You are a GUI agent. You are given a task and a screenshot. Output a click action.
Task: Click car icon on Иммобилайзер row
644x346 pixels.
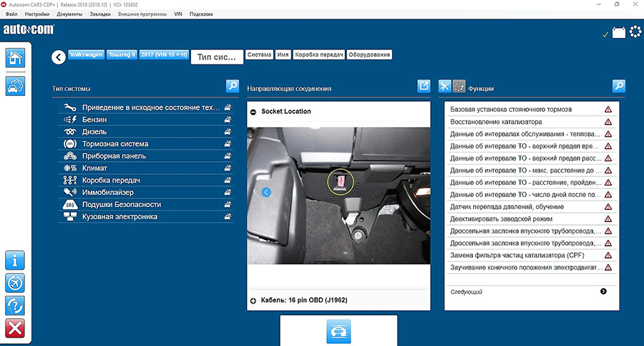click(228, 193)
